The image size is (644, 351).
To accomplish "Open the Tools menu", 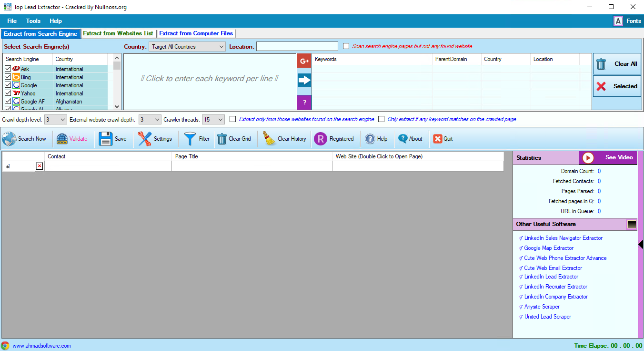I will [33, 21].
